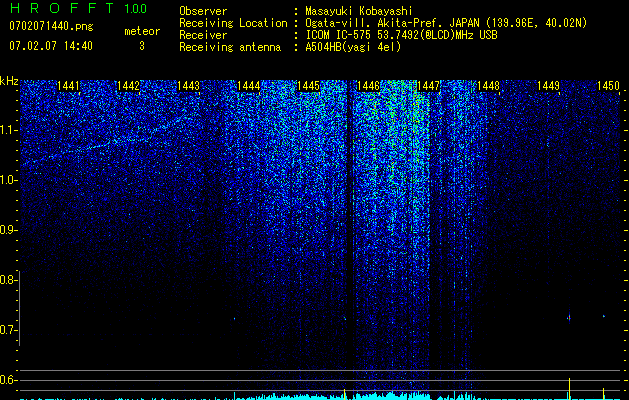This screenshot has height=400, width=629.
Task: Click the bright meteor echo dot near 1449
Action: (x=569, y=318)
